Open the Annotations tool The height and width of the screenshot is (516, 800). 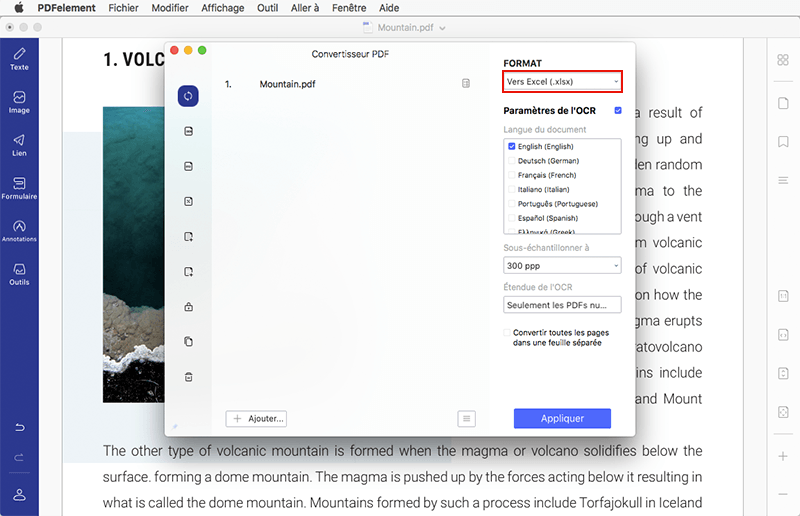19,231
